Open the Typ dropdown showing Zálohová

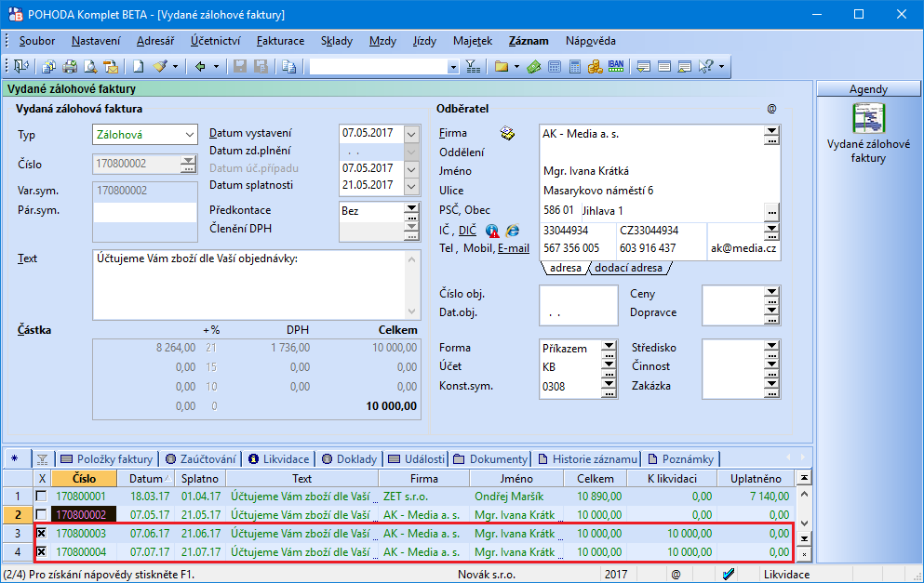pos(190,134)
